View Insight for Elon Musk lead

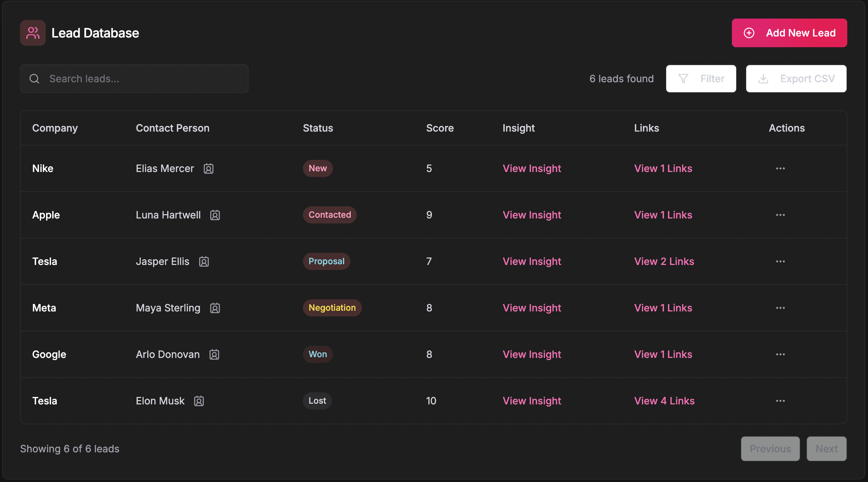[532, 401]
